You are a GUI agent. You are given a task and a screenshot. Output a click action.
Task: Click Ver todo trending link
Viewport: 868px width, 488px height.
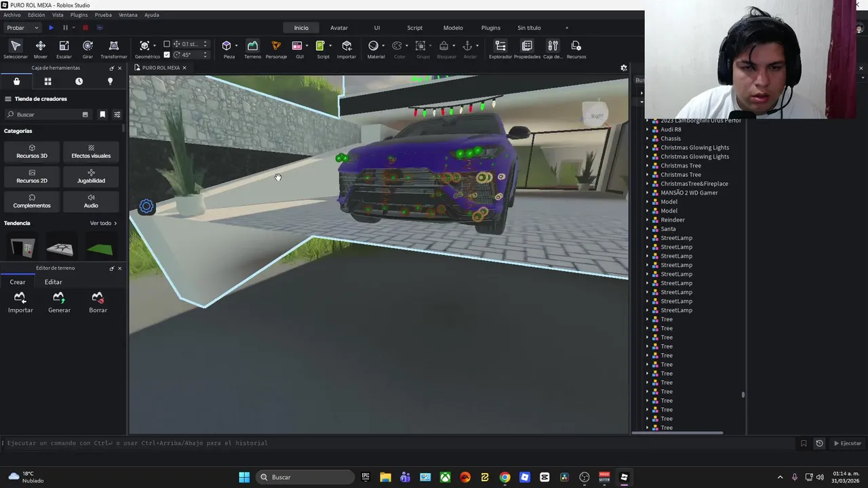103,223
